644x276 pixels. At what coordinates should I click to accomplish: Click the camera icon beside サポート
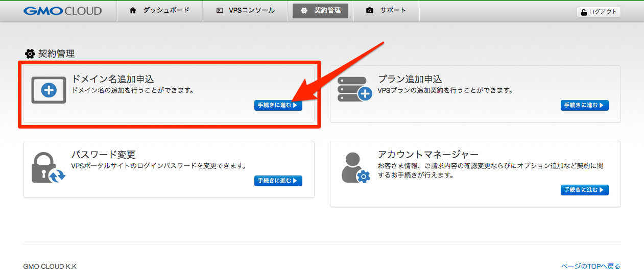(370, 11)
